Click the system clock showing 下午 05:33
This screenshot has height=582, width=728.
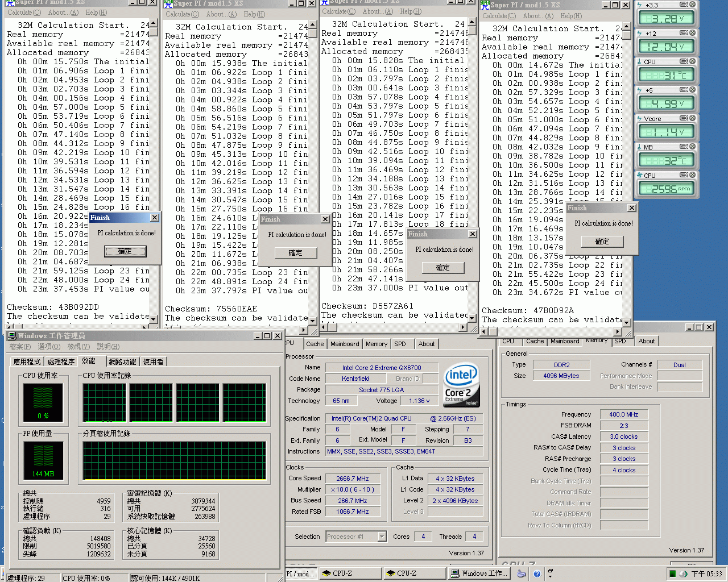[x=706, y=574]
